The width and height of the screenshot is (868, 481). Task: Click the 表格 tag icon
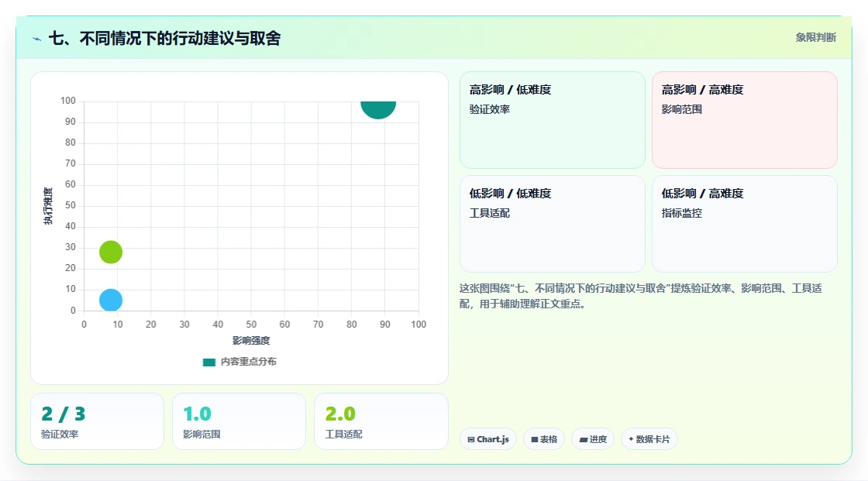[x=535, y=439]
